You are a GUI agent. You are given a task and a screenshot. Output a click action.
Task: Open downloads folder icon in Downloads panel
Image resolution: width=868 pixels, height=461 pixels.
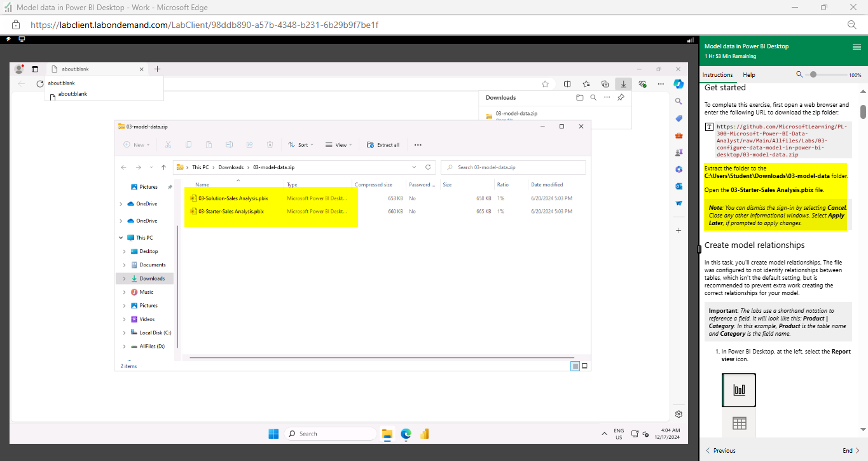579,97
